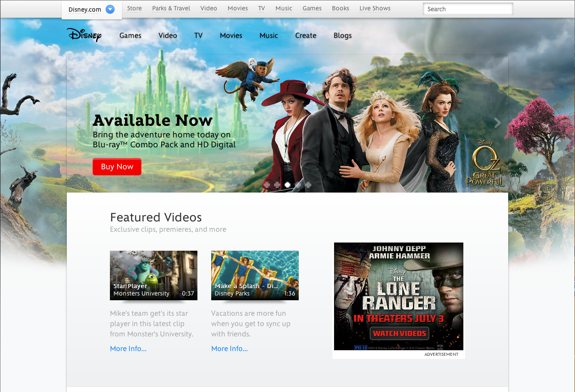This screenshot has height=392, width=575.
Task: Open Blogs in the main navigation
Action: [343, 35]
